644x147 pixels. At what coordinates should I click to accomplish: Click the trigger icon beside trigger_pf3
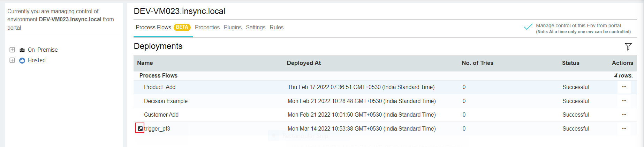pos(140,128)
